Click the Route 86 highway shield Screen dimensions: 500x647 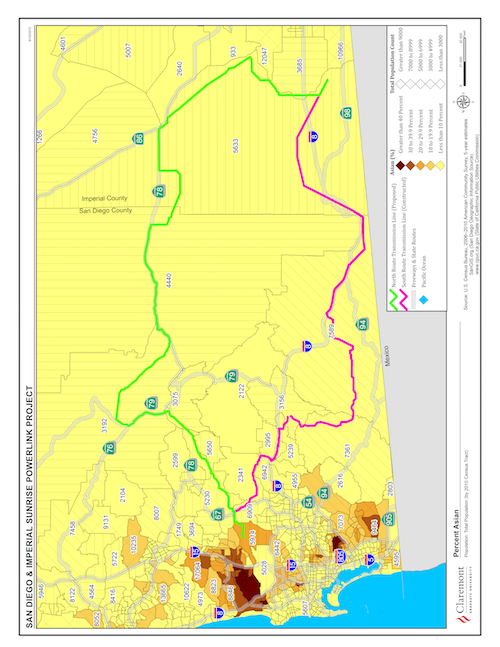pyautogui.click(x=138, y=138)
